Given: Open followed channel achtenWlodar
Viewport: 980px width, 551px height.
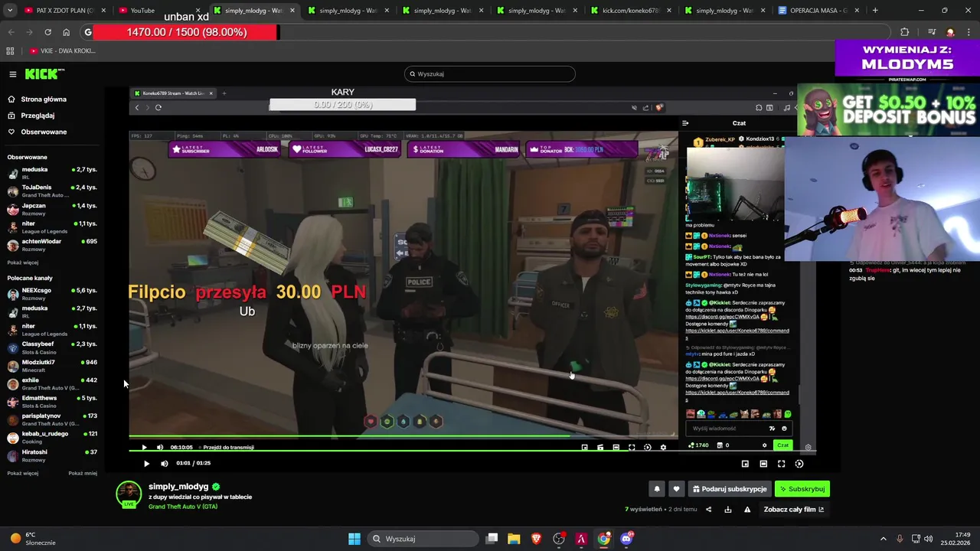Looking at the screenshot, I should coord(52,245).
